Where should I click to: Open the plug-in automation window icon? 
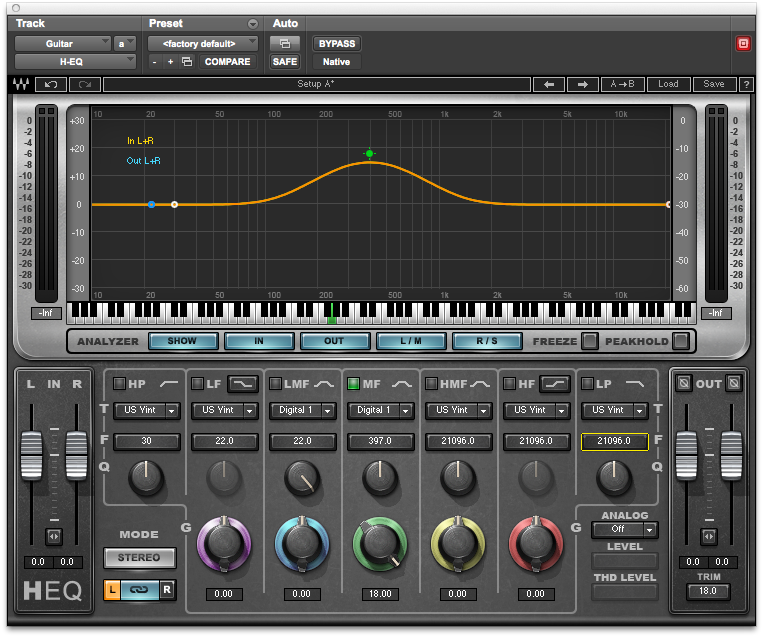[285, 44]
